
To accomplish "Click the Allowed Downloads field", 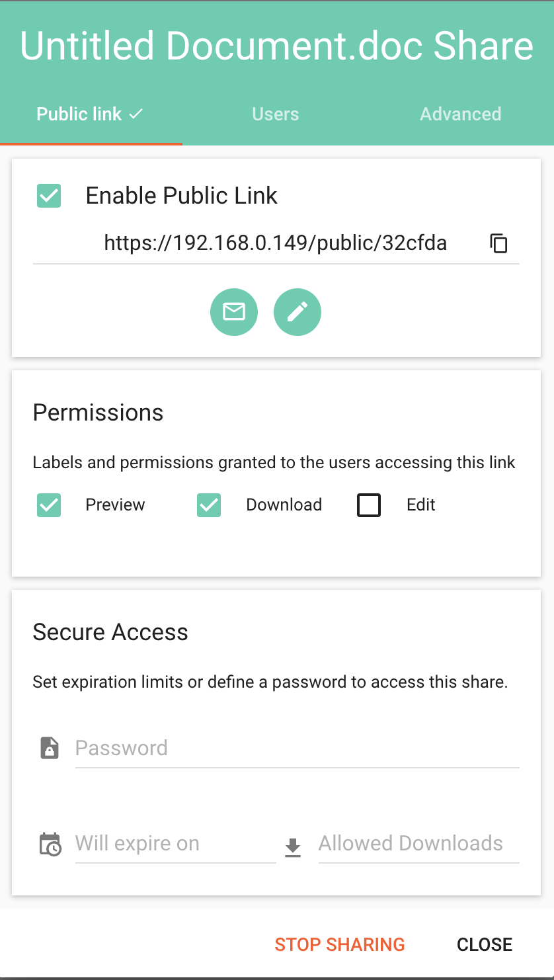I will coord(419,844).
